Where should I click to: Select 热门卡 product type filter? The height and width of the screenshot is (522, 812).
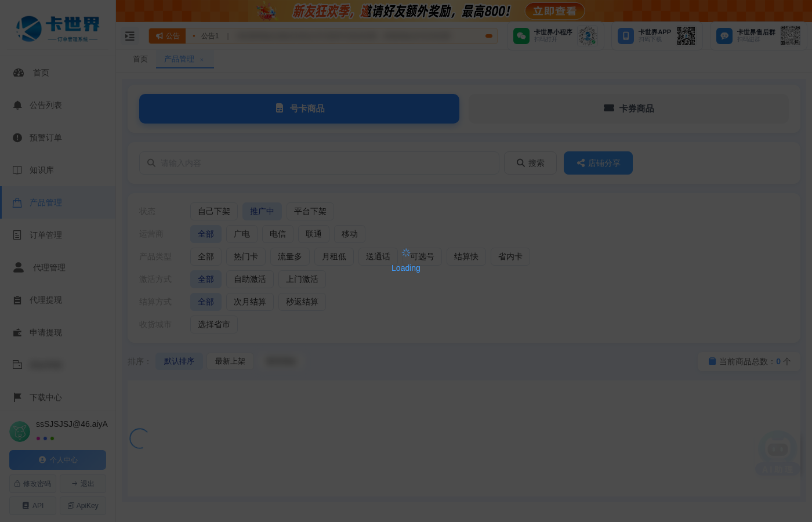(x=246, y=257)
